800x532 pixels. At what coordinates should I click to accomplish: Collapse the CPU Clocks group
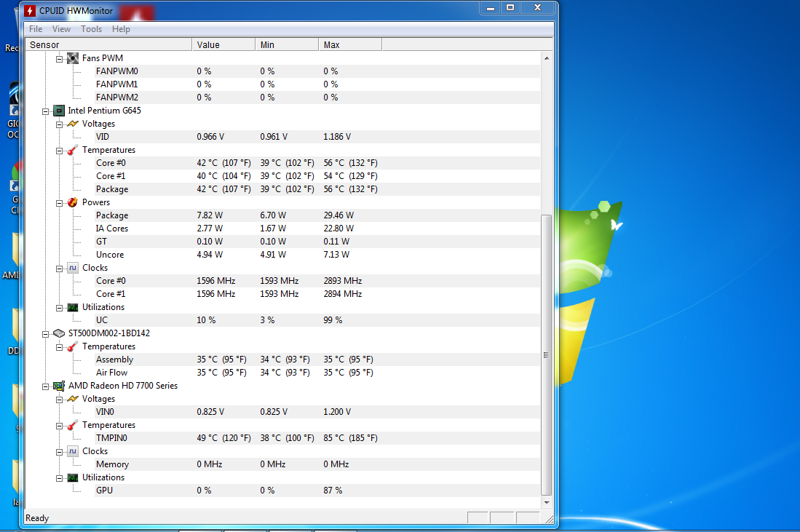coord(59,269)
